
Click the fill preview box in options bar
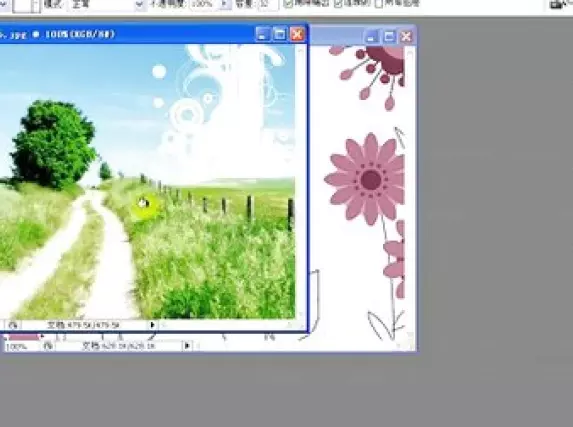(22, 5)
